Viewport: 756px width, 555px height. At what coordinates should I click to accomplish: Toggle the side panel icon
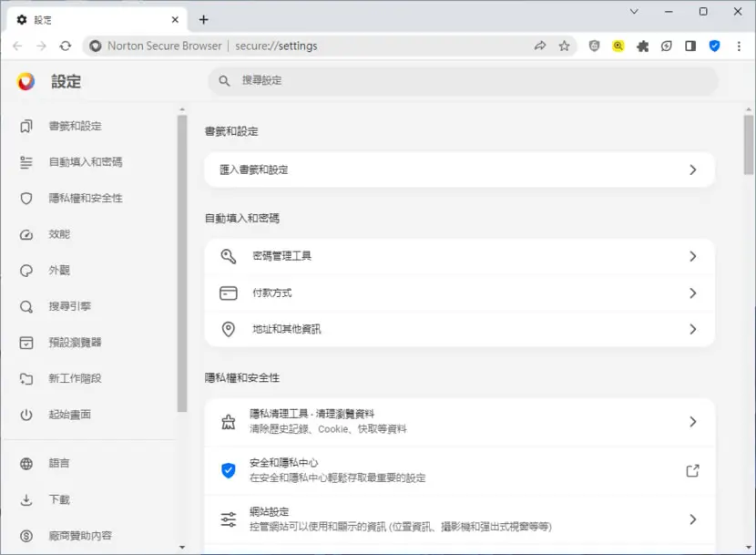[x=690, y=46]
